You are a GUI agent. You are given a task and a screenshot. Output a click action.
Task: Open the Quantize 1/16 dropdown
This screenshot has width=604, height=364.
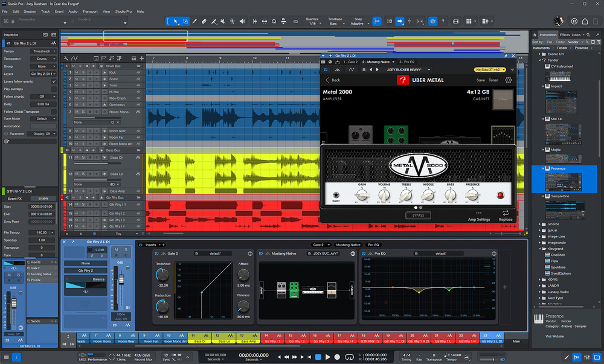313,24
